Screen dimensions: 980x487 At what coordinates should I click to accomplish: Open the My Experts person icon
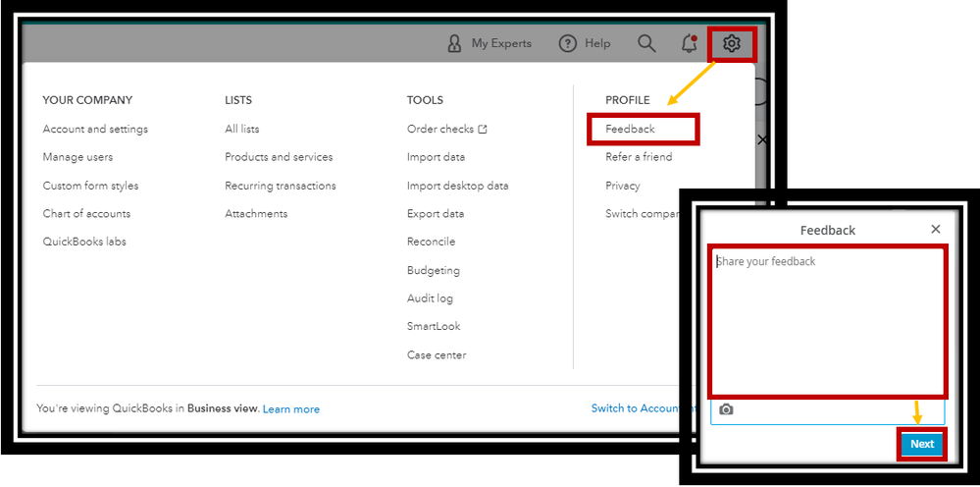click(454, 44)
